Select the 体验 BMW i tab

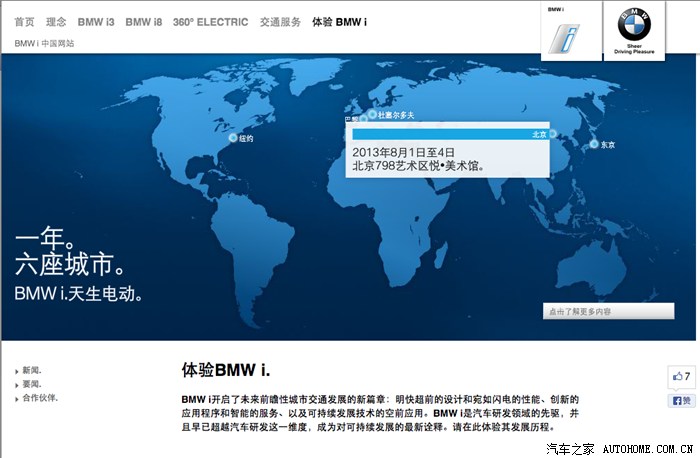339,21
